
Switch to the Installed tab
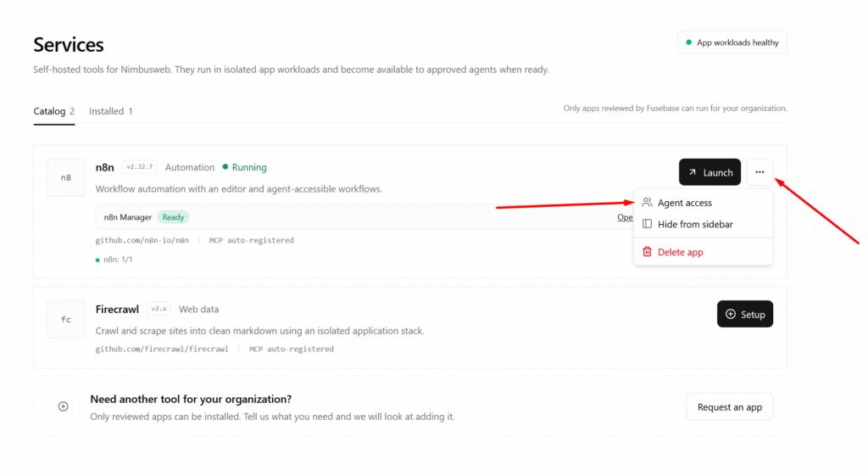tap(111, 111)
